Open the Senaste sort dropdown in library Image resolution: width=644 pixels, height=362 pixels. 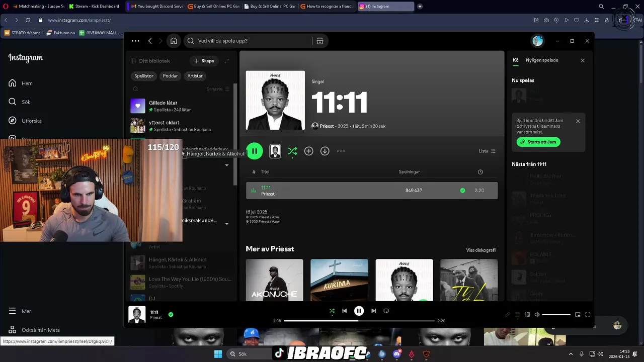[218, 89]
